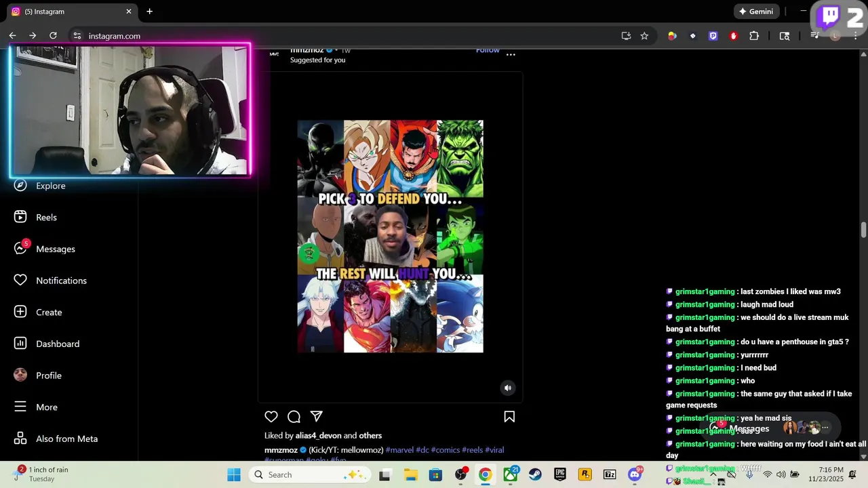View others who liked the post
The image size is (868, 488).
pyautogui.click(x=370, y=435)
